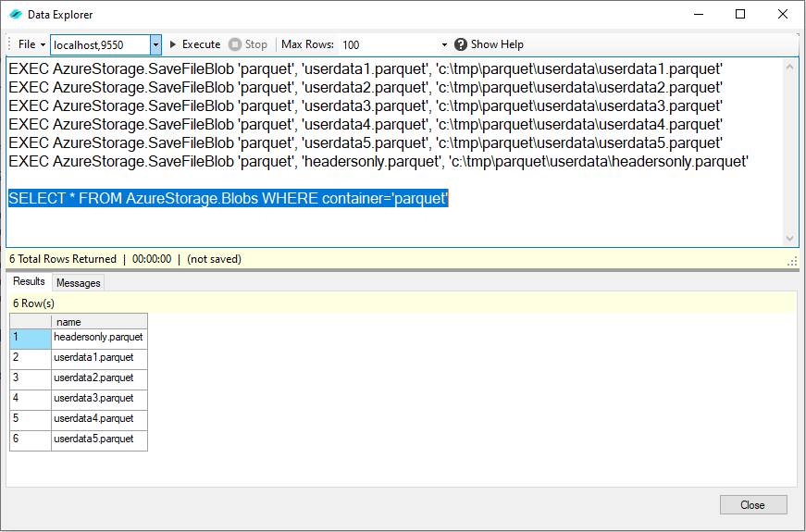Click the EXEC line saving userdata5.parquet
Viewport: 806px width, 532px height.
click(x=366, y=142)
